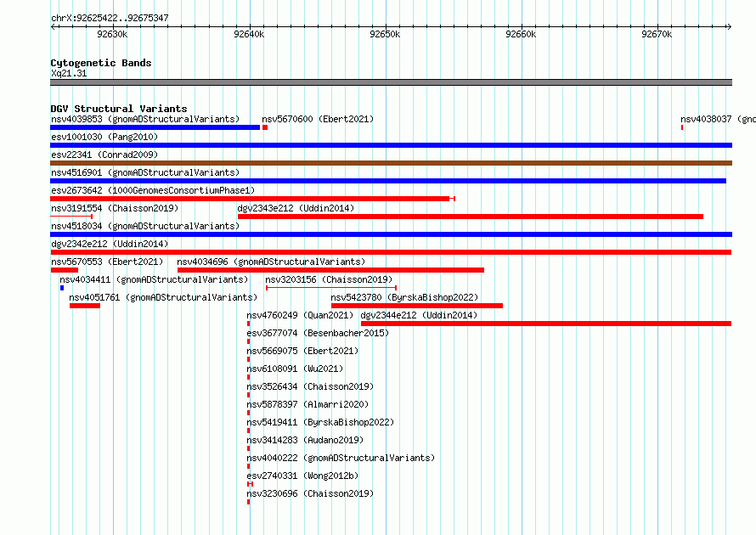Viewport: 756px width, 535px height.
Task: Open the nsv3203156 (Chaisson2019) label
Action: coord(329,279)
